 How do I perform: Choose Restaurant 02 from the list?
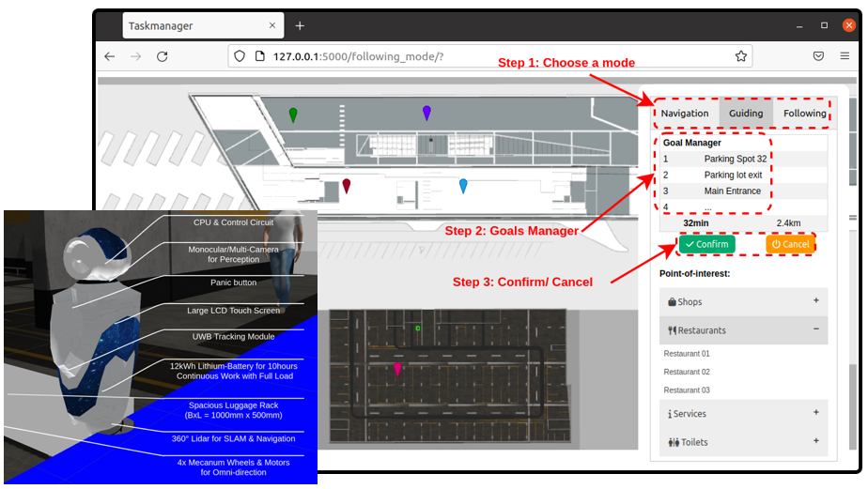click(x=687, y=372)
